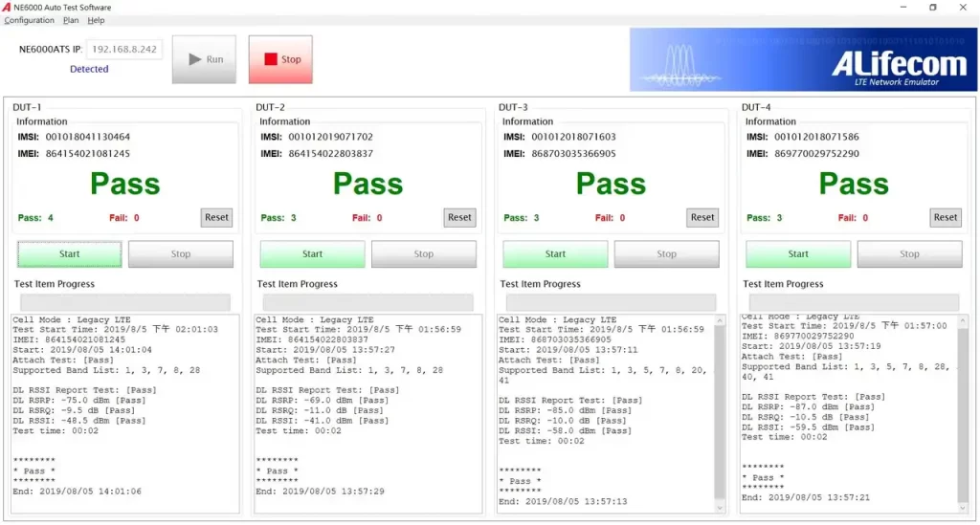Click the DUT-4 log scrollbar
This screenshot has width=980, height=525.
coord(963,411)
